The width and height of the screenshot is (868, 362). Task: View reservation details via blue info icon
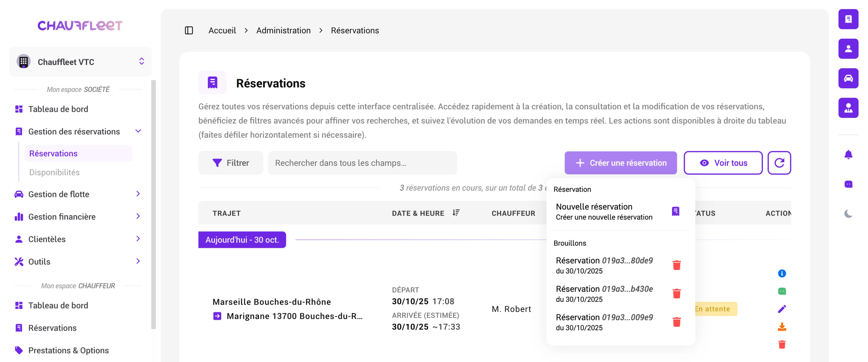[x=782, y=274]
